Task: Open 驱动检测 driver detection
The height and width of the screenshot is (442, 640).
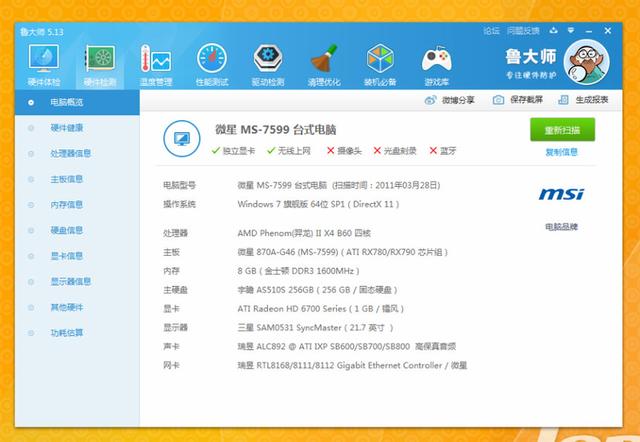Action: point(268,65)
